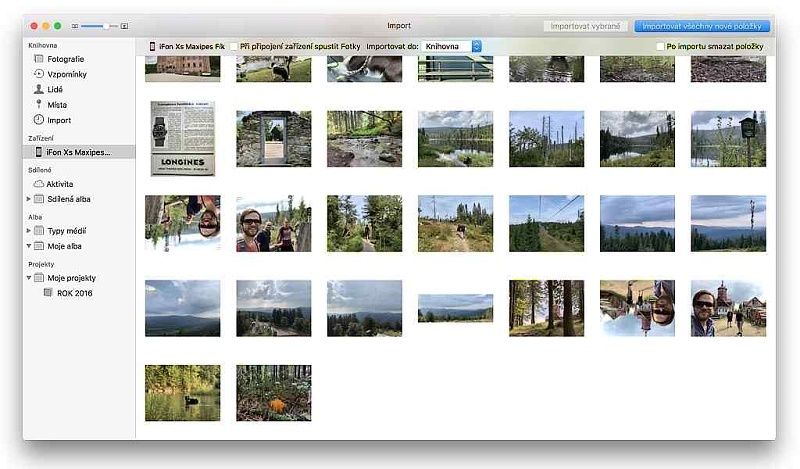
Task: Select the tall pine trunks photo thumbnail
Action: [x=546, y=308]
